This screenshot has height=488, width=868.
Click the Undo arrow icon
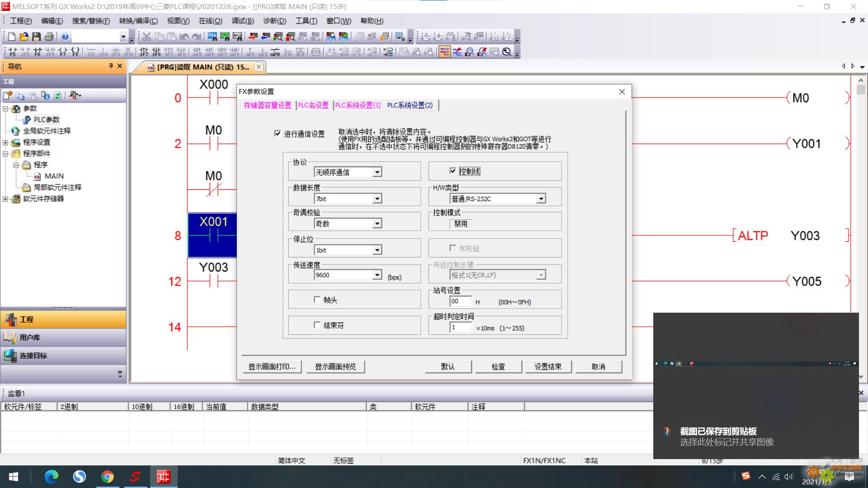click(x=184, y=37)
